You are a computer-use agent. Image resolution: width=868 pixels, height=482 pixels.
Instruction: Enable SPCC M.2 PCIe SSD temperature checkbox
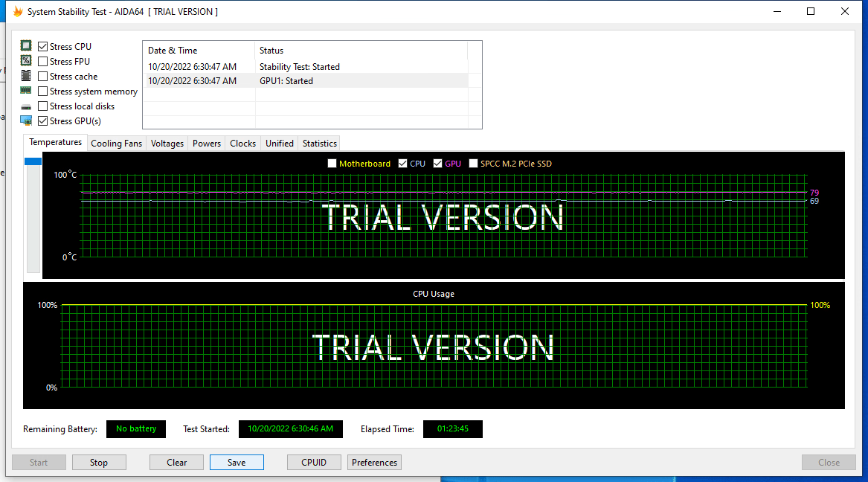point(473,163)
